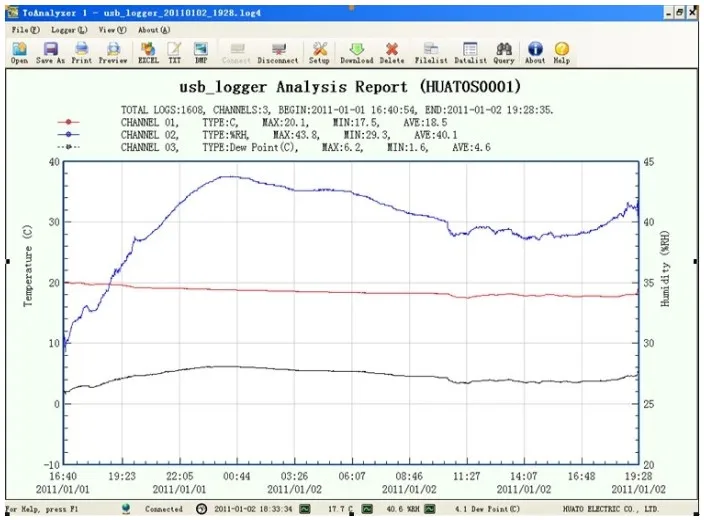Click the About info icon

click(x=535, y=50)
